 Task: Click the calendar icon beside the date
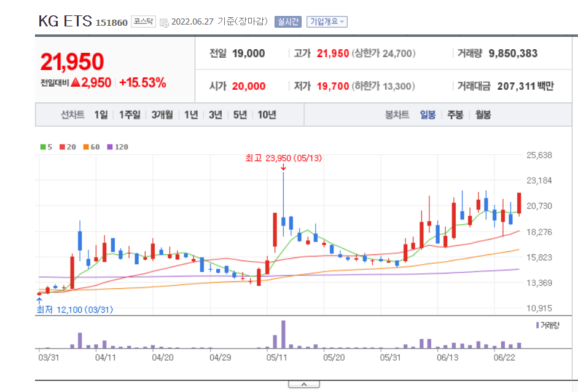164,23
